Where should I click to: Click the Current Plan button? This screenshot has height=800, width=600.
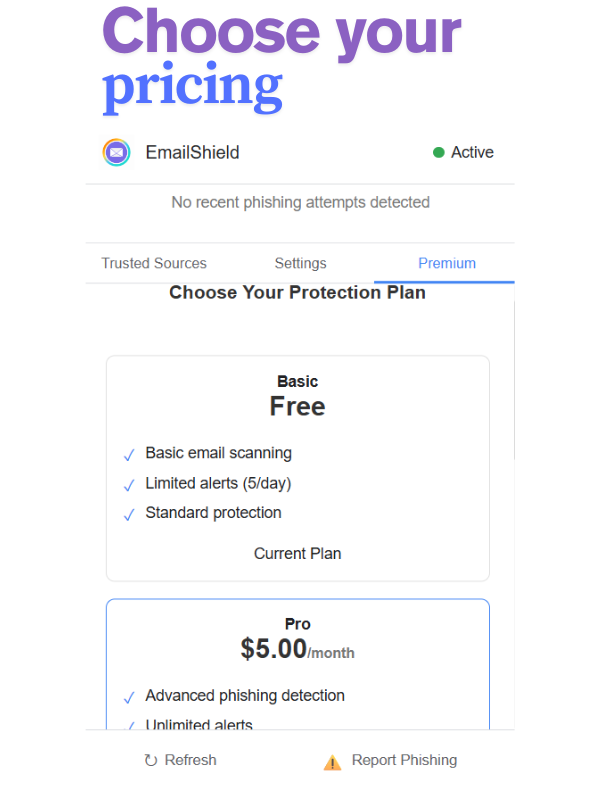coord(297,554)
